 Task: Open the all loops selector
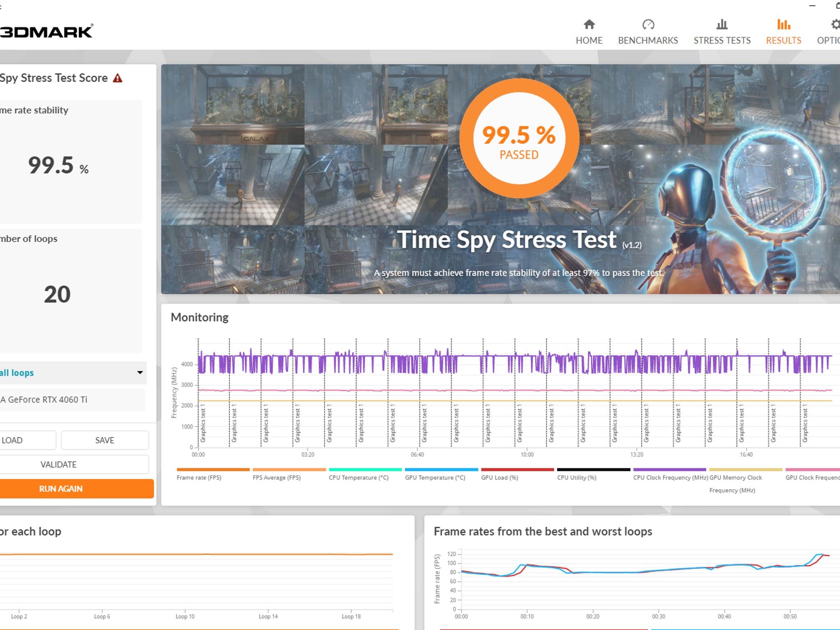73,372
